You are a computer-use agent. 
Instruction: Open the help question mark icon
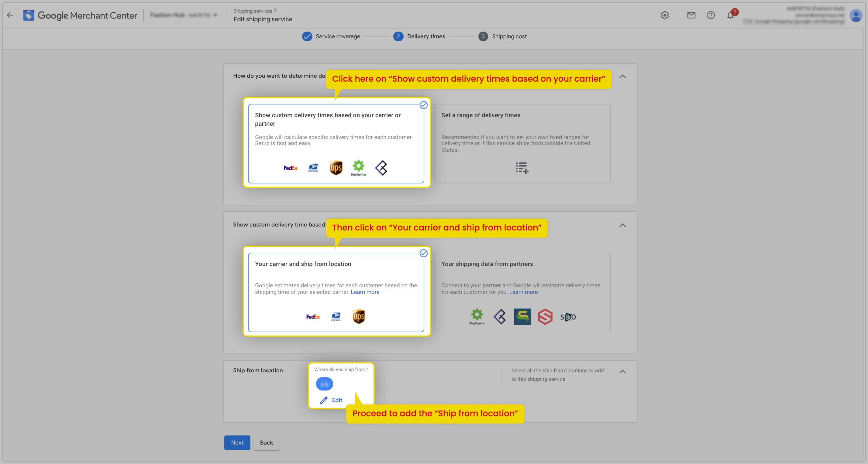(x=711, y=15)
